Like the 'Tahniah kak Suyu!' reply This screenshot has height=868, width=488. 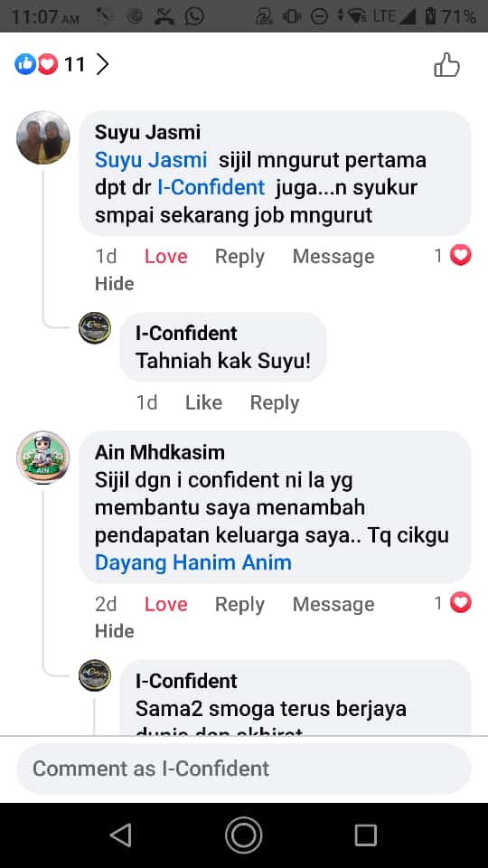pos(203,402)
